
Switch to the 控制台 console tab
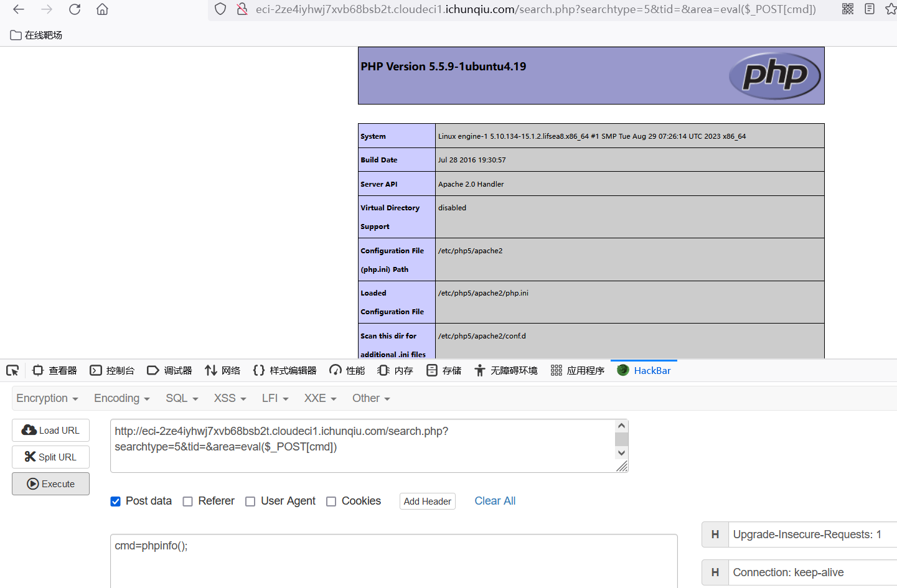coord(112,371)
